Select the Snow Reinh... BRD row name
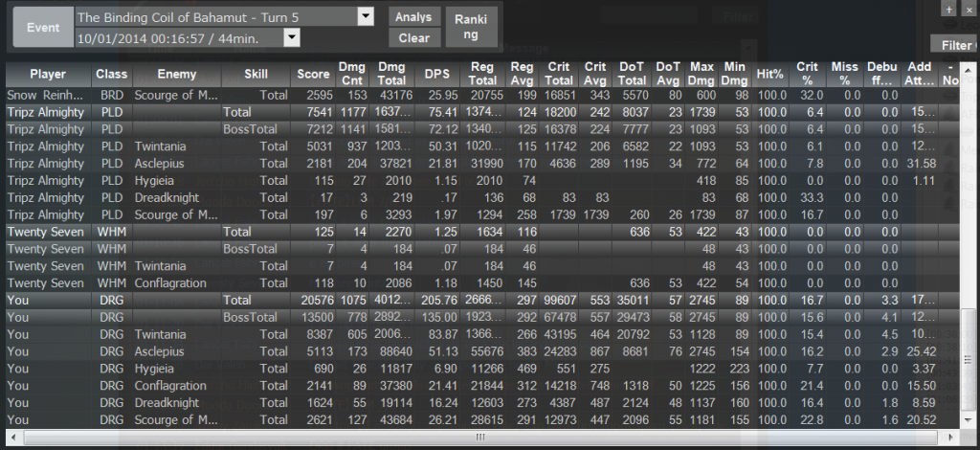Viewport: 980px width, 450px height. tap(44, 95)
